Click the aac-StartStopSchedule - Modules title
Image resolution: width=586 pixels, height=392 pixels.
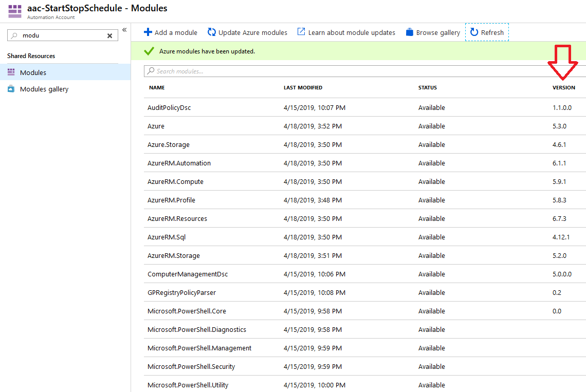tap(97, 8)
